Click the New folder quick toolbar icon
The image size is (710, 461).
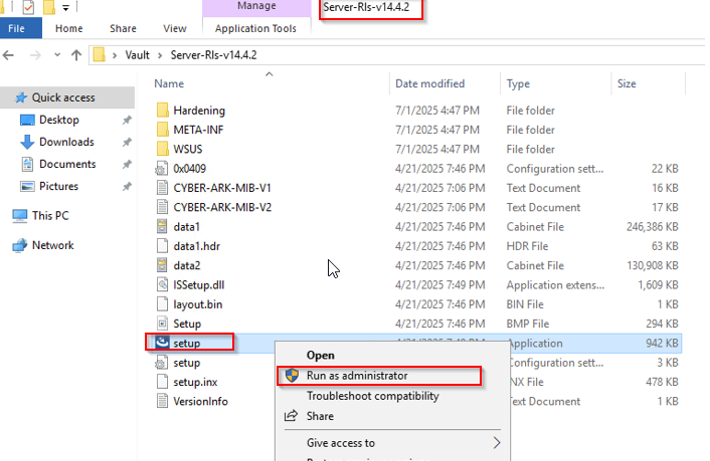48,7
